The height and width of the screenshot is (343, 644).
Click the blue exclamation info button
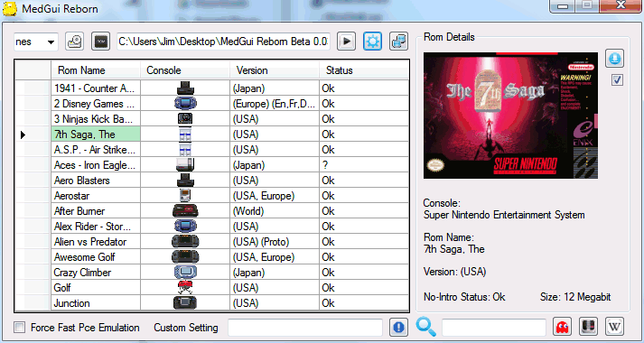click(398, 327)
